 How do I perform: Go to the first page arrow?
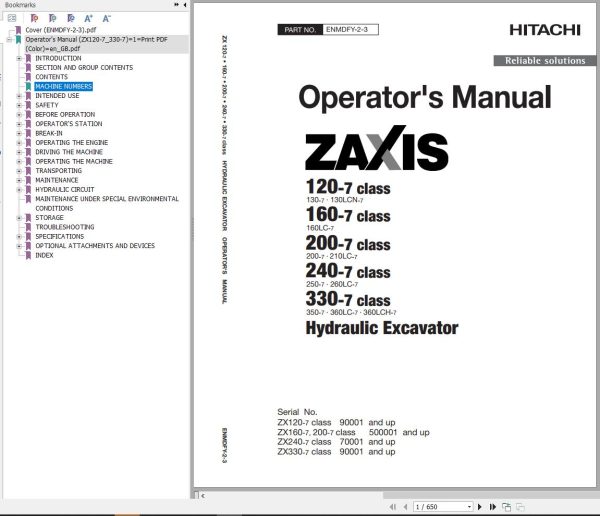tap(393, 507)
